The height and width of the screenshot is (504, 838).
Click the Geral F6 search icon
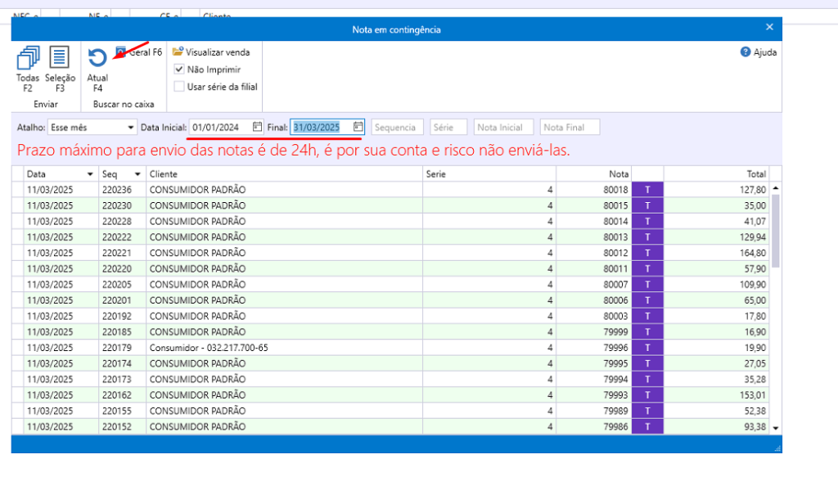point(121,52)
